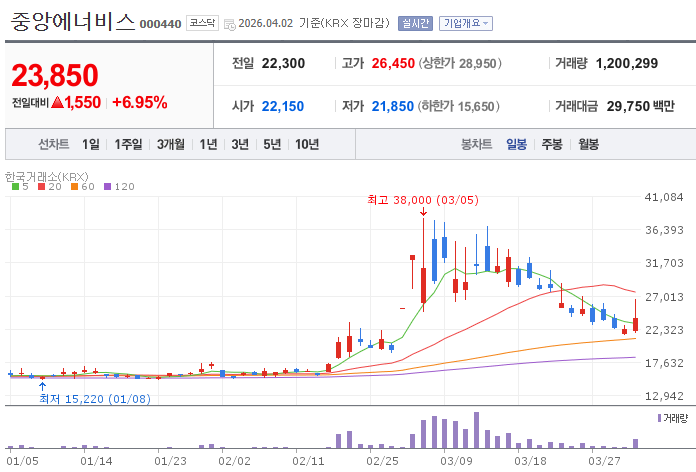
Task: Click the +6.95% change rate
Action: pos(140,103)
